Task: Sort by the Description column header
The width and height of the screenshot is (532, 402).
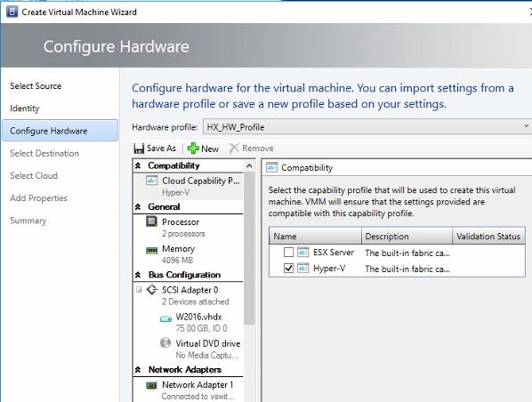Action: coord(407,236)
